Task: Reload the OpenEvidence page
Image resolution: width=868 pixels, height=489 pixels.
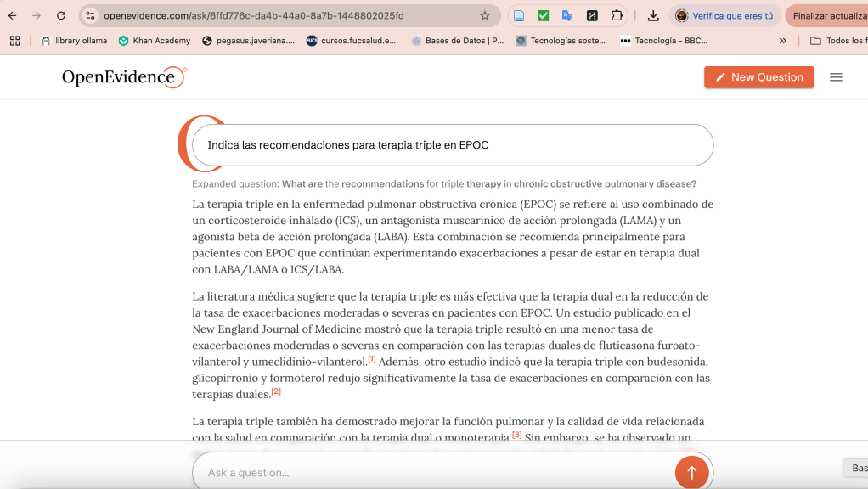Action: [x=61, y=15]
